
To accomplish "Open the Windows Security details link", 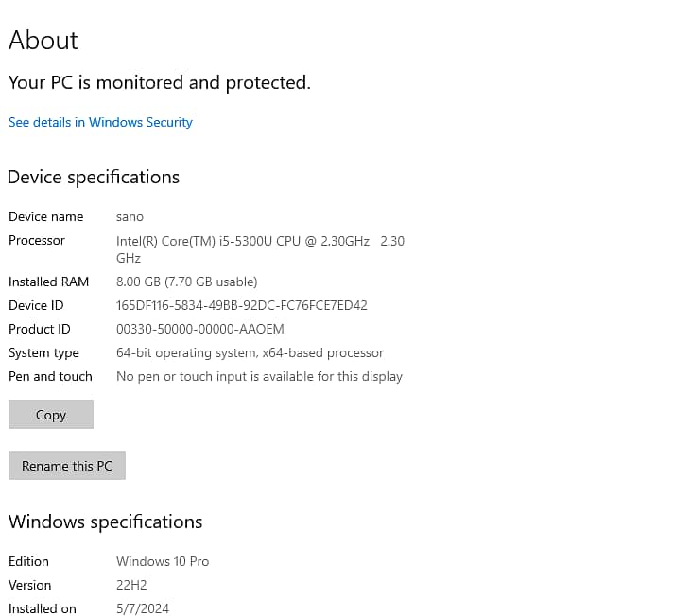I will (x=100, y=122).
